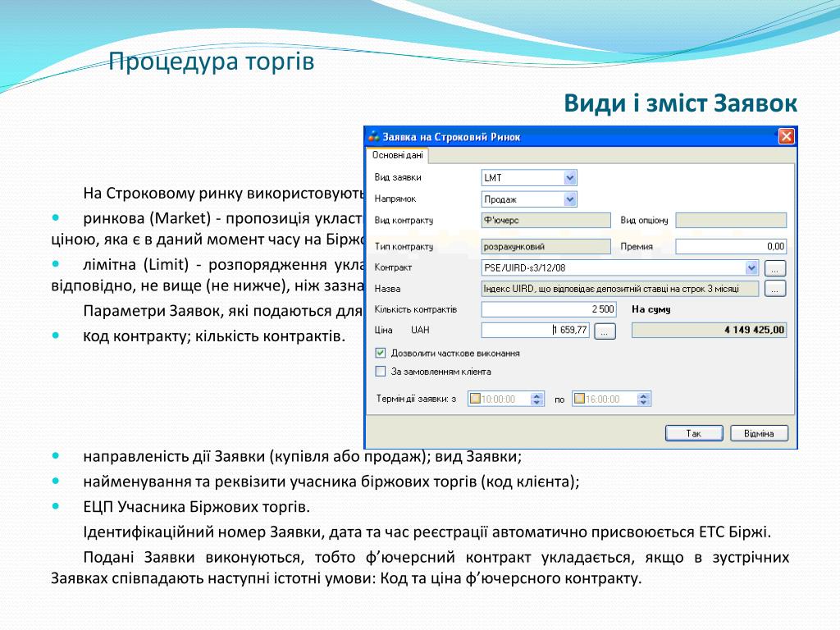The height and width of the screenshot is (630, 840).
Task: Click the line starting 'найменування та реквізити учасника'
Action: (x=331, y=482)
